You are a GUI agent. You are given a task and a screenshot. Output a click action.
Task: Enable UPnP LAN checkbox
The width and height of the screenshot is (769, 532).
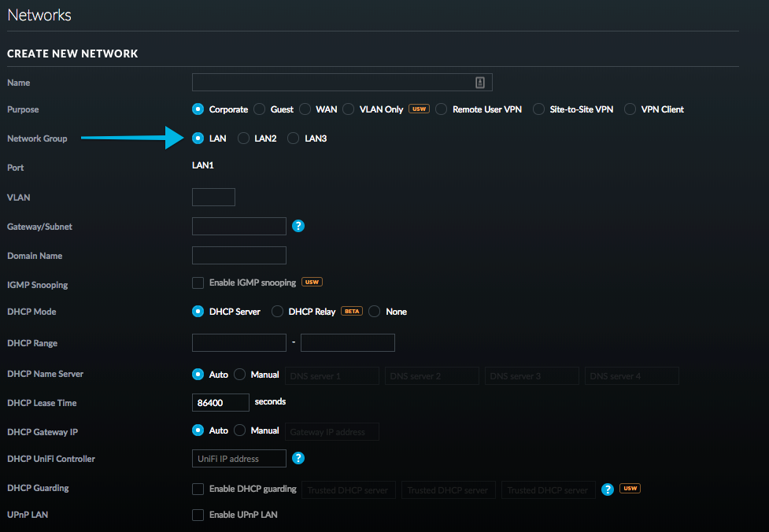(198, 515)
